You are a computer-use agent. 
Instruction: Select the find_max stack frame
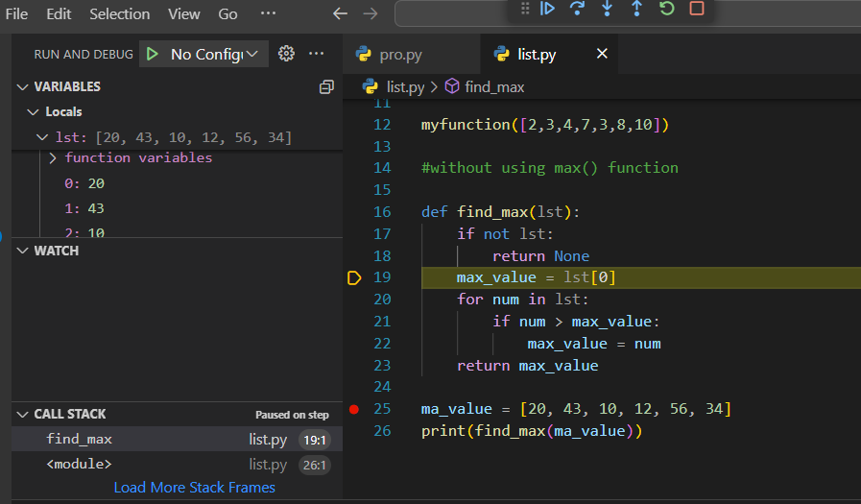click(80, 439)
